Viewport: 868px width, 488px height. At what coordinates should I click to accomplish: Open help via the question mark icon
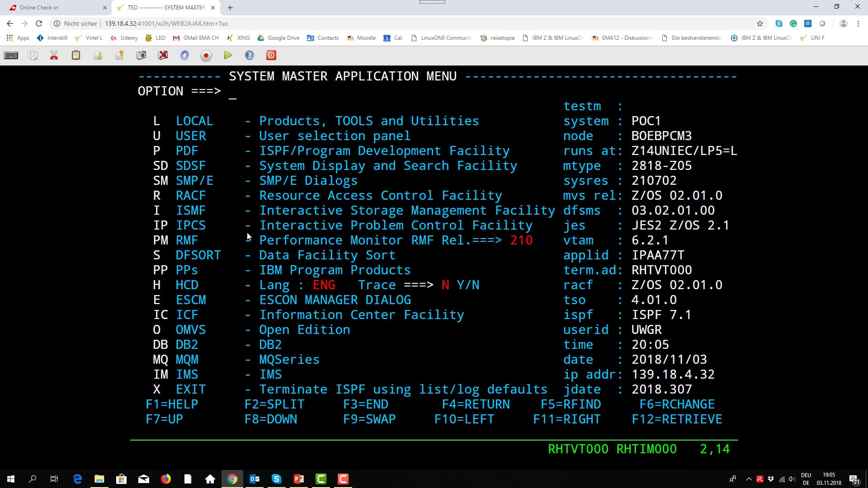(250, 55)
